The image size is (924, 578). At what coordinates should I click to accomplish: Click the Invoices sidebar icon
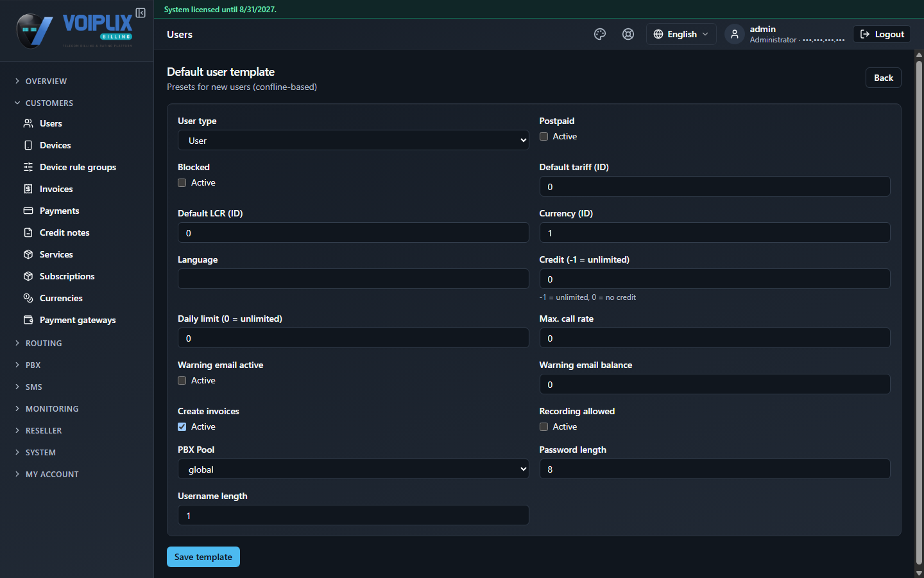[x=28, y=189]
